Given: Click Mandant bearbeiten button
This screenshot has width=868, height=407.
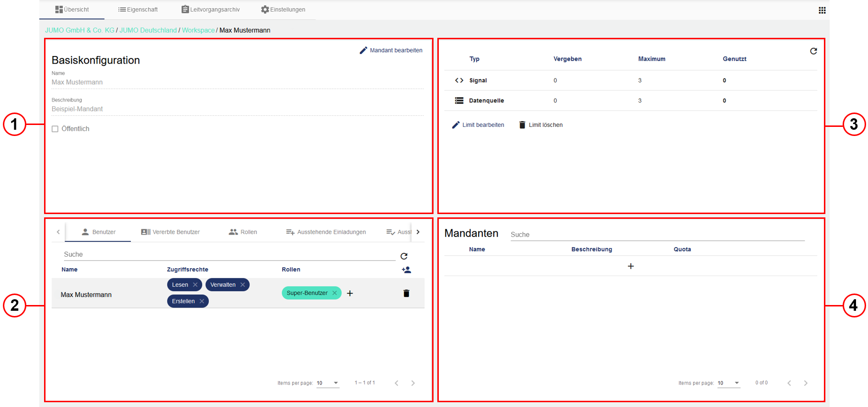Looking at the screenshot, I should pyautogui.click(x=391, y=50).
